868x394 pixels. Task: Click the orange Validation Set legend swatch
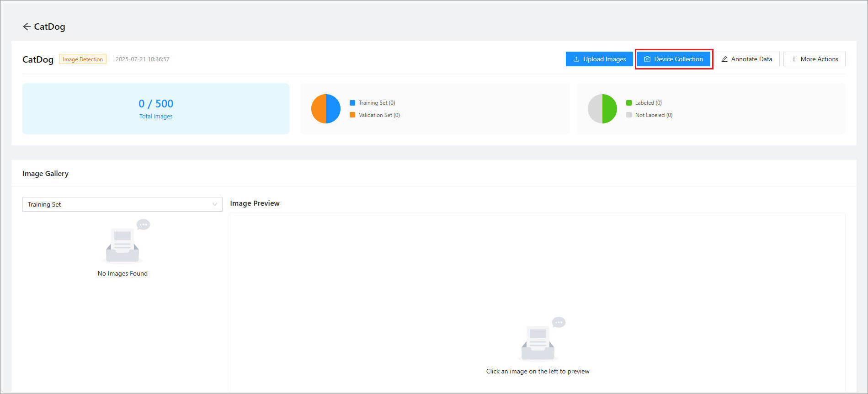click(x=352, y=115)
